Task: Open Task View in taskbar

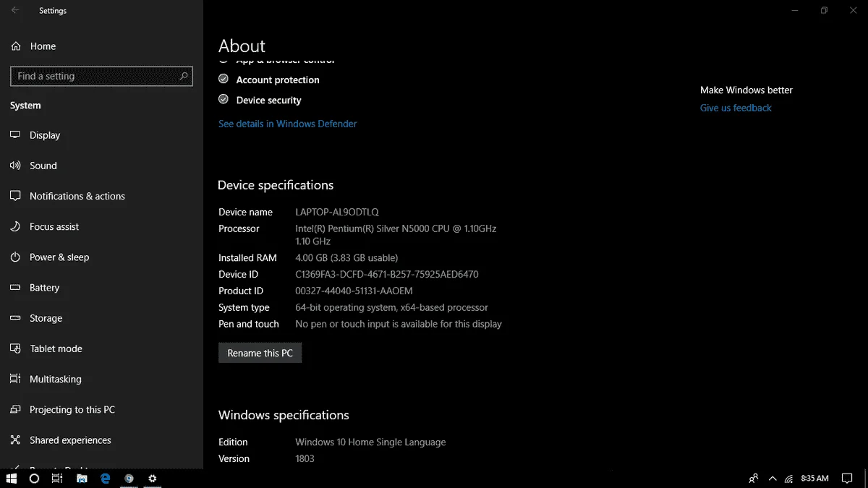Action: pyautogui.click(x=58, y=479)
